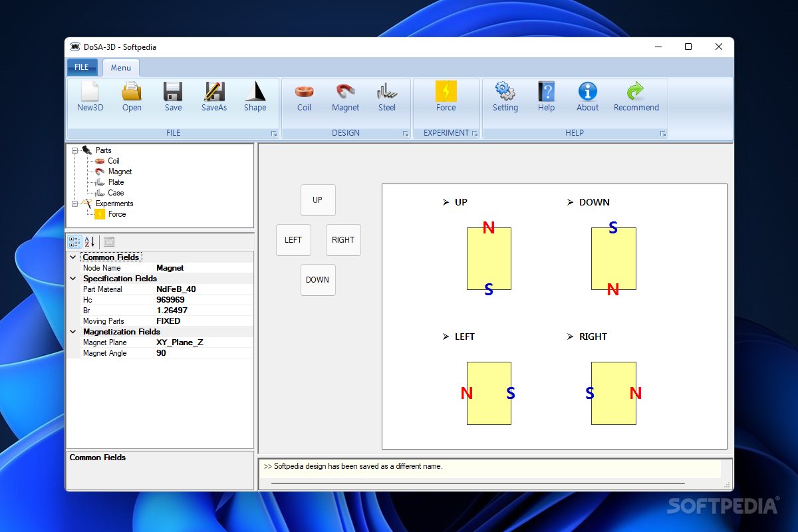Collapse the Experiments tree node
The height and width of the screenshot is (532, 798).
74,203
